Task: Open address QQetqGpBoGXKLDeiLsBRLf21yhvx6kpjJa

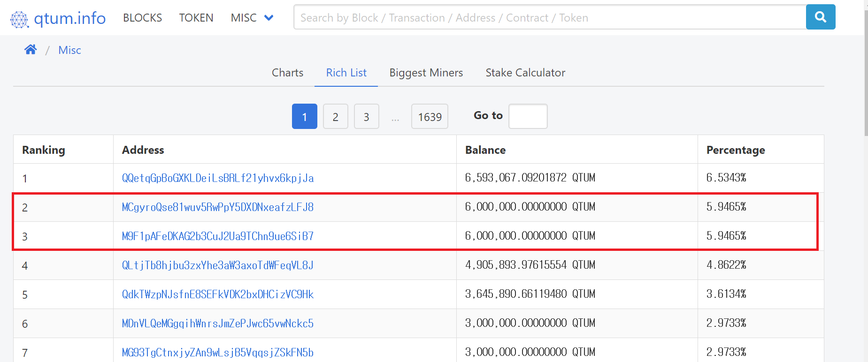Action: (x=218, y=178)
